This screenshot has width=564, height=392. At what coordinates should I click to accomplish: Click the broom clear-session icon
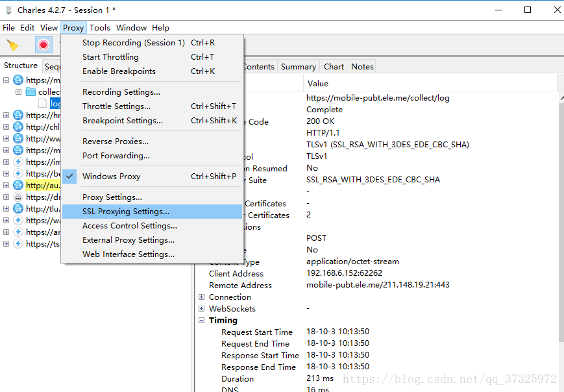pyautogui.click(x=12, y=45)
